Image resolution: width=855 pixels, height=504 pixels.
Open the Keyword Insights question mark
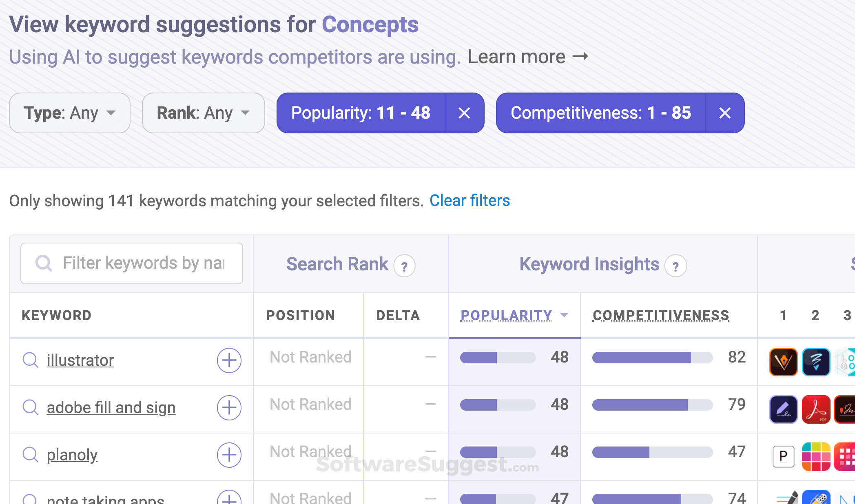[x=676, y=266]
